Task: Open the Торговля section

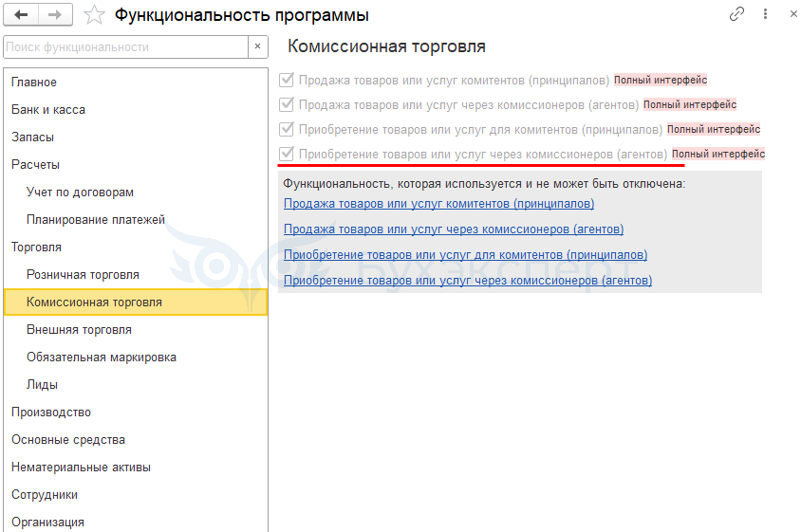Action: click(x=136, y=248)
